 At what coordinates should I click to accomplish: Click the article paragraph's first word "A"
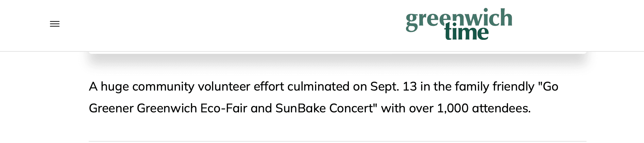[93, 86]
